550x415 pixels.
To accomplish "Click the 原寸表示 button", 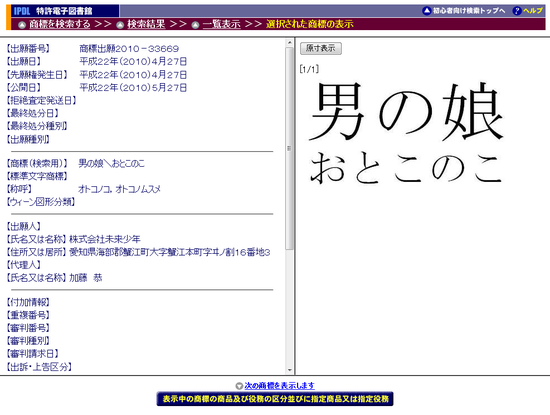I will (x=321, y=48).
